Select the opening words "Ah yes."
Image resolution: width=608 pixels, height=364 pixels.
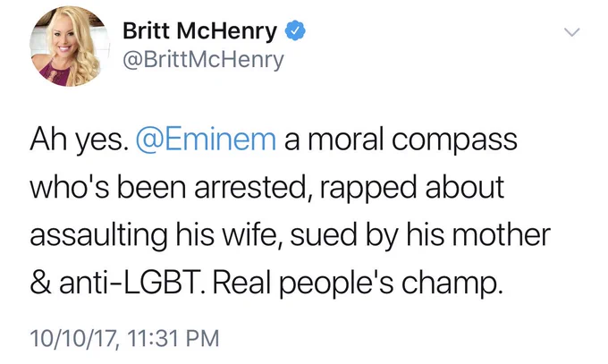(79, 140)
